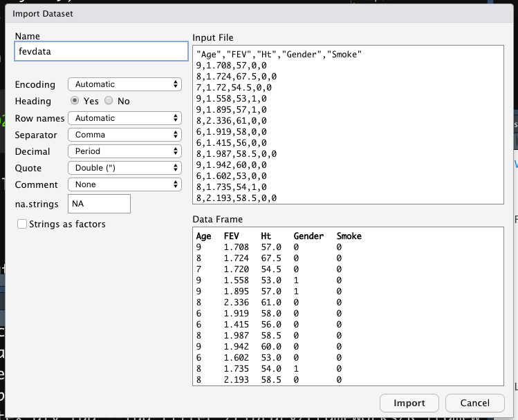
Task: Click the Name field containing fevdata
Action: [101, 52]
